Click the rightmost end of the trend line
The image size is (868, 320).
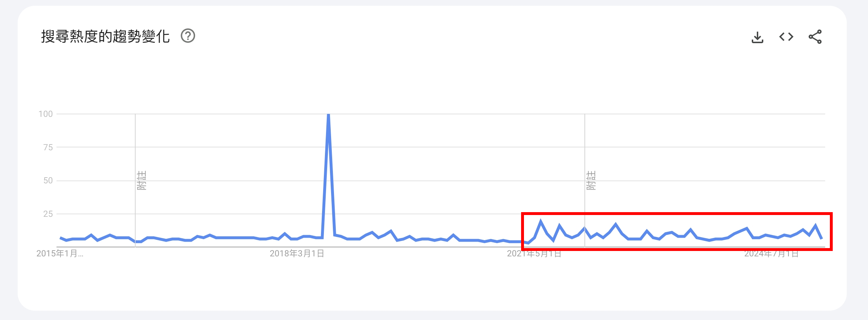tap(822, 238)
